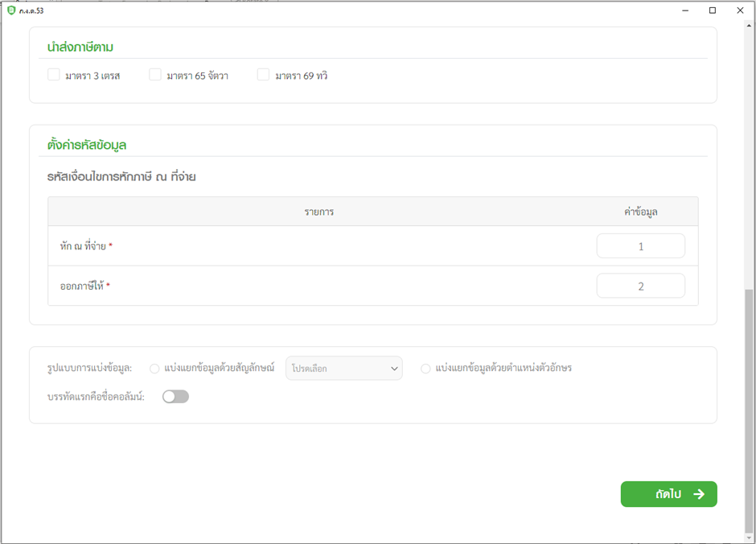Click the scrollbar up arrow

750,27
